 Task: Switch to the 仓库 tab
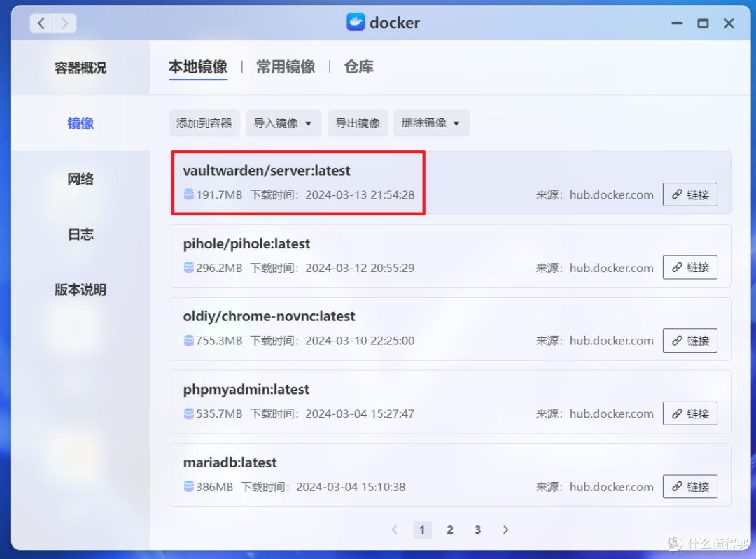coord(358,67)
